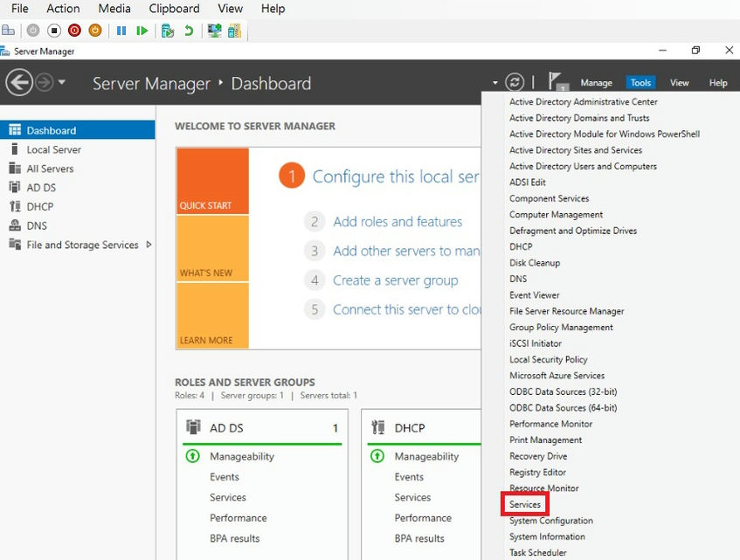Pause the virtual machine
This screenshot has width=740, height=560.
121,31
